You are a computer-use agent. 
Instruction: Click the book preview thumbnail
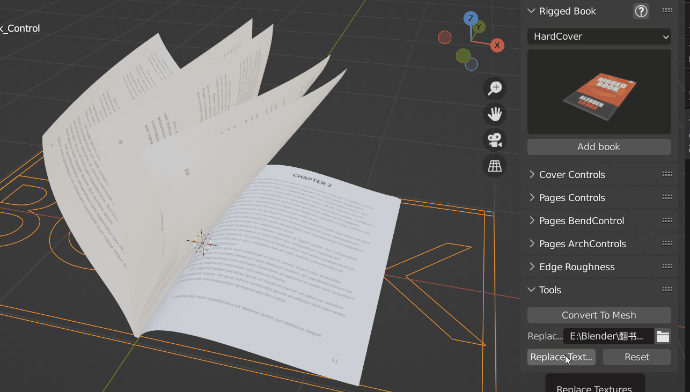599,92
